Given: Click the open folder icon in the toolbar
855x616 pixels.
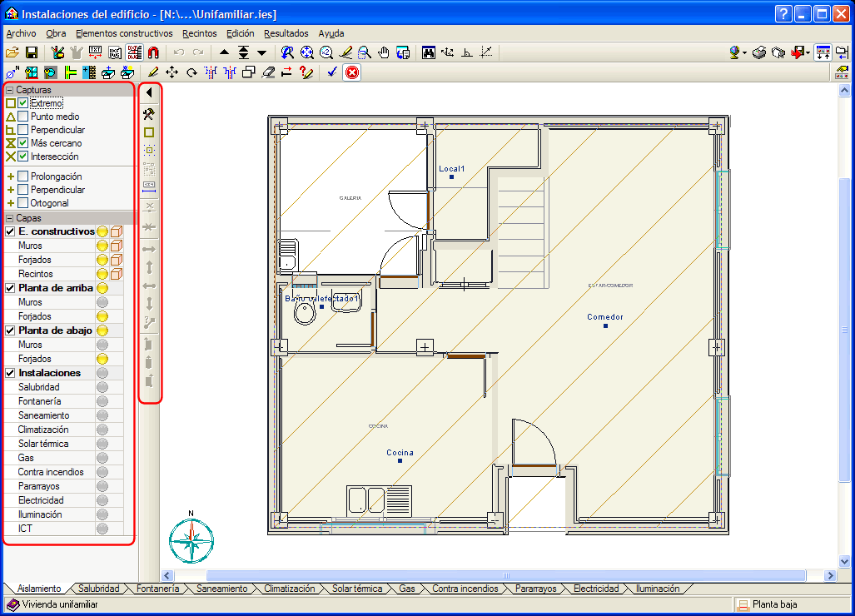Looking at the screenshot, I should [x=12, y=53].
